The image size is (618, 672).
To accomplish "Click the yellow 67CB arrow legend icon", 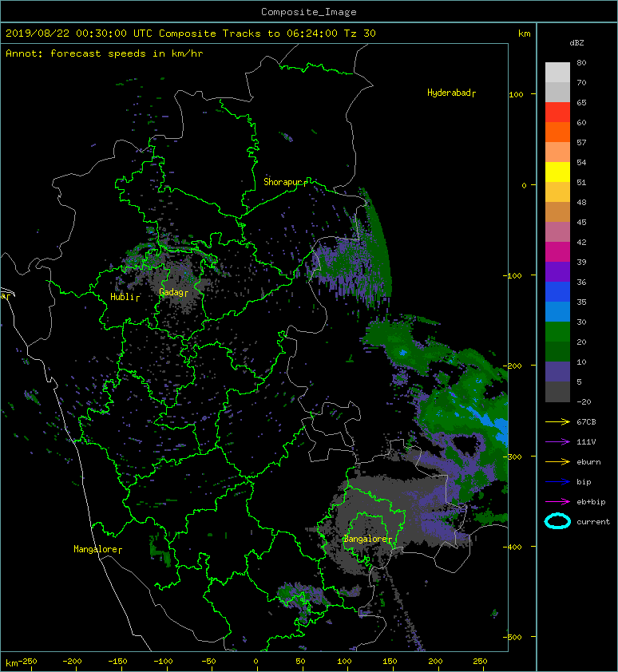I will point(557,421).
